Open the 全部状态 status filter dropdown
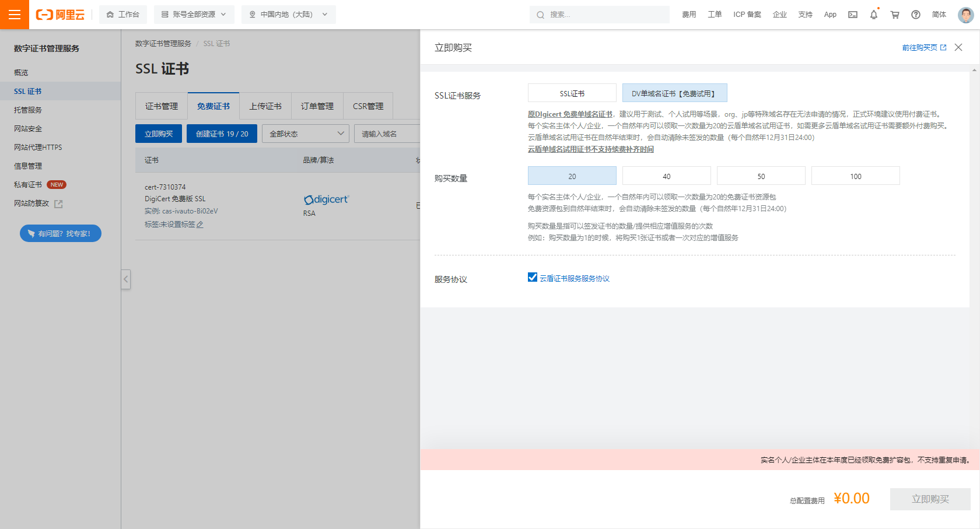This screenshot has height=529, width=980. tap(306, 134)
